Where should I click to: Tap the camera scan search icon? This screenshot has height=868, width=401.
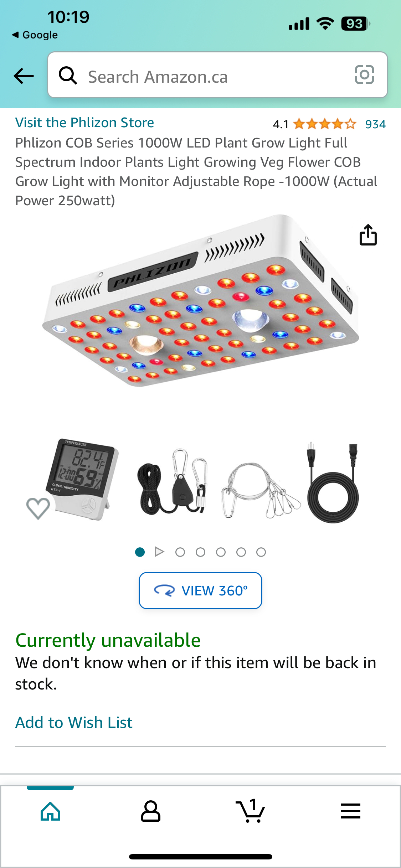[x=364, y=75]
